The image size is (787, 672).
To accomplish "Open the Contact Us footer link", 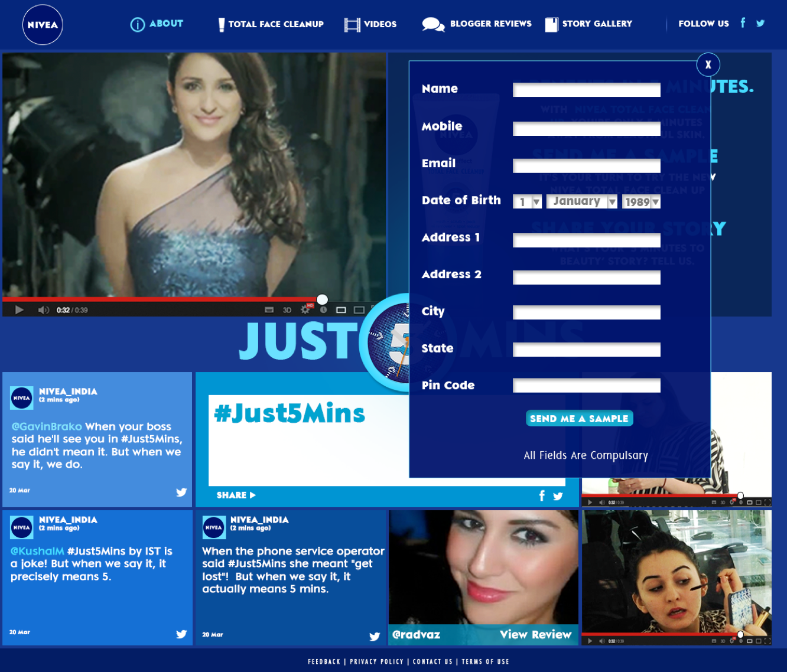I will pos(432,661).
